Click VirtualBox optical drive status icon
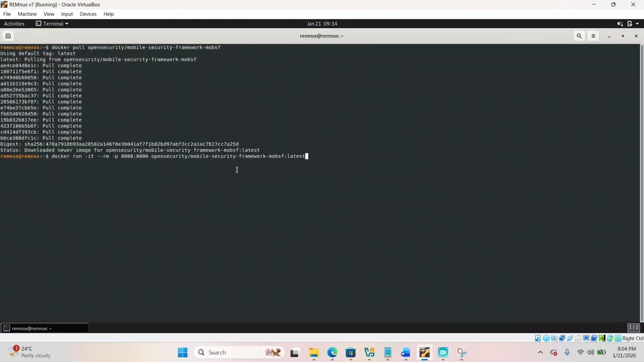This screenshot has width=644, height=362. pyautogui.click(x=546, y=338)
